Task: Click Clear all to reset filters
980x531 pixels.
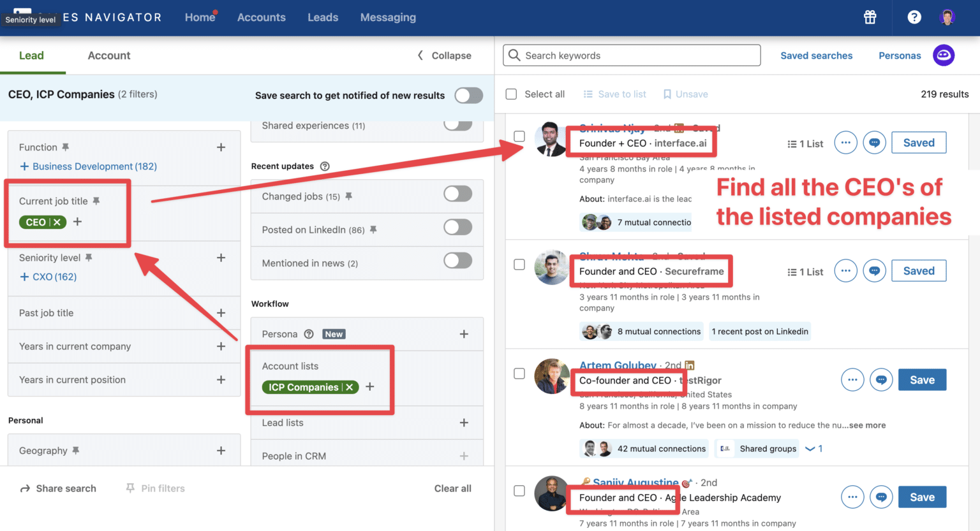Action: [x=453, y=488]
